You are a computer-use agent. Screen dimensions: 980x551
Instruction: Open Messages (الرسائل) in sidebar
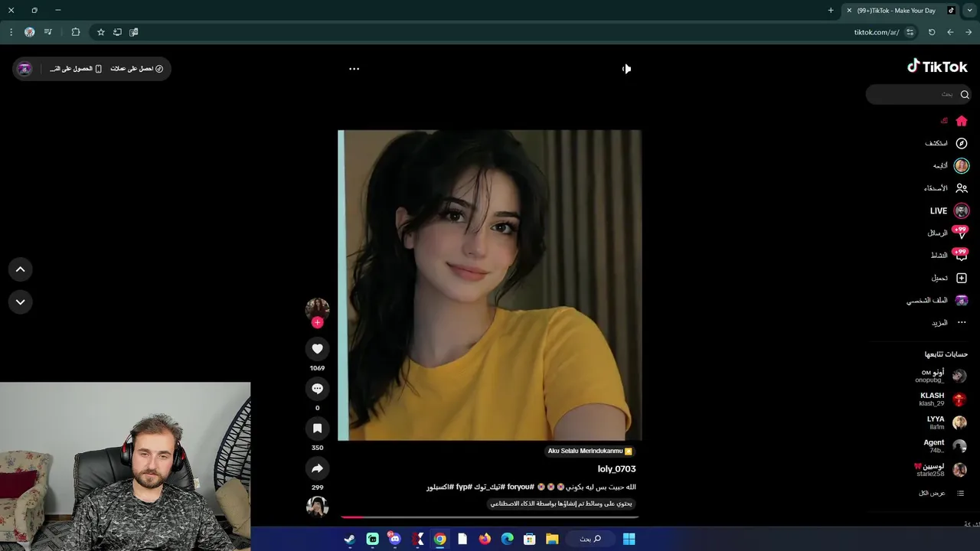[x=948, y=233]
